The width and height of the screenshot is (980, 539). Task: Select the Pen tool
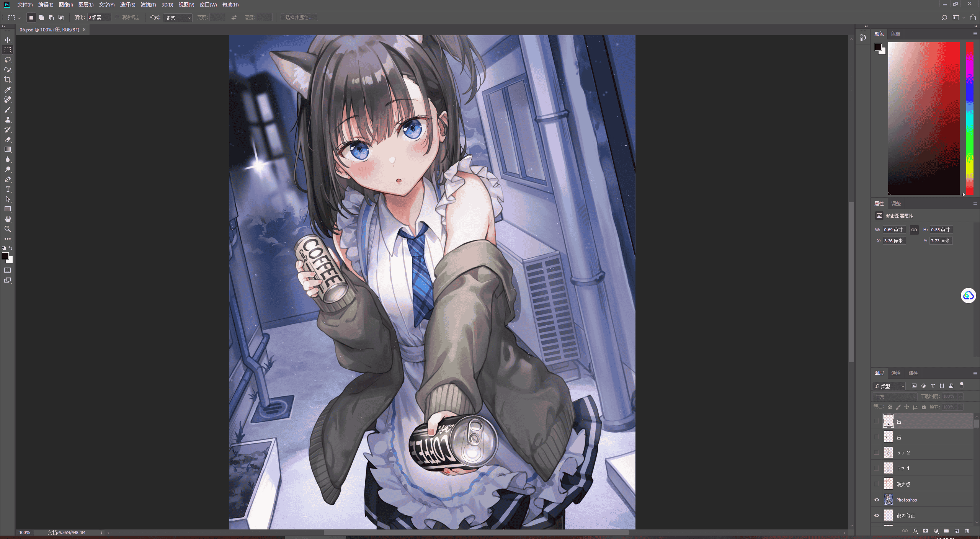click(8, 179)
